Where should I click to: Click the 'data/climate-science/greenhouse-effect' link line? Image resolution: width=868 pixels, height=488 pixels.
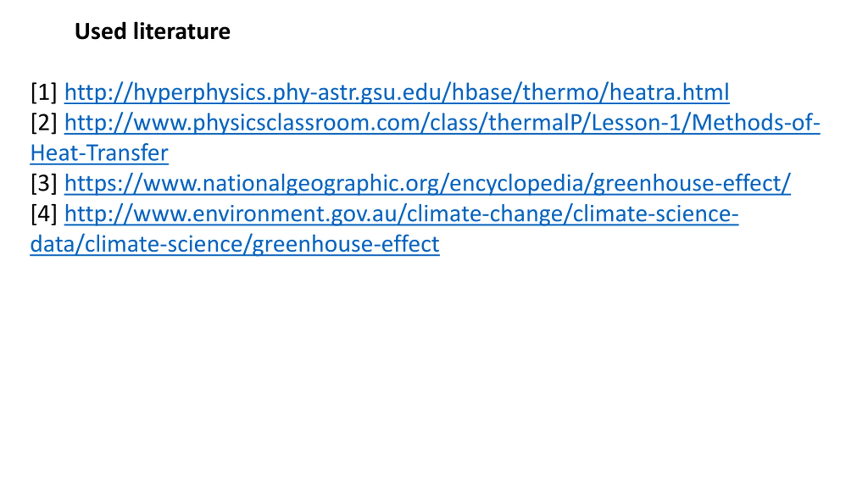235,244
